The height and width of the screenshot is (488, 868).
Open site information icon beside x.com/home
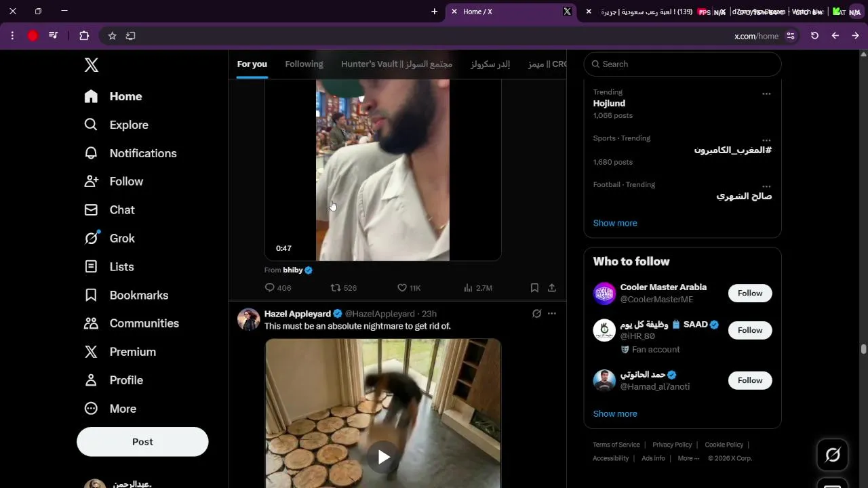791,36
